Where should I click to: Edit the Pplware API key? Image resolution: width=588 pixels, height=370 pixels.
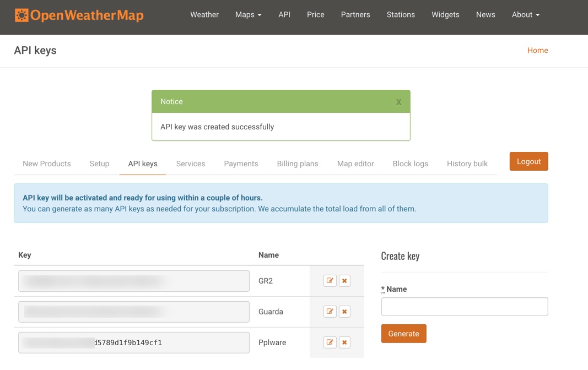click(x=330, y=342)
